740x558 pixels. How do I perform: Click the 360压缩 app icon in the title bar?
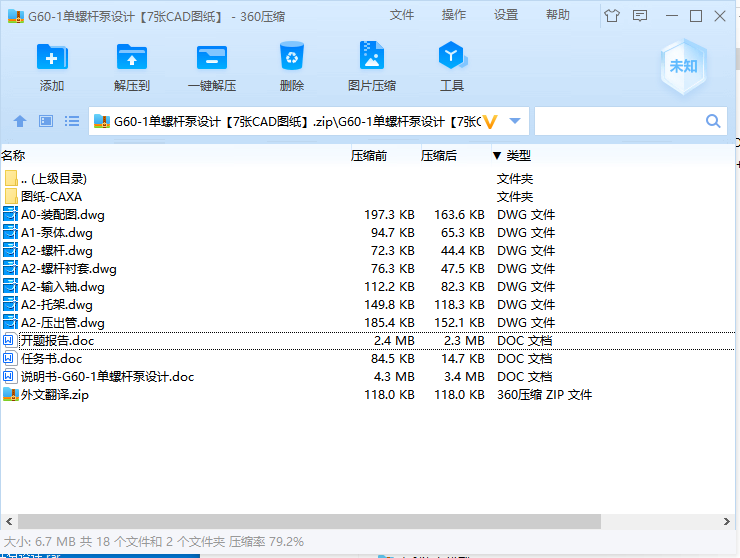16,17
